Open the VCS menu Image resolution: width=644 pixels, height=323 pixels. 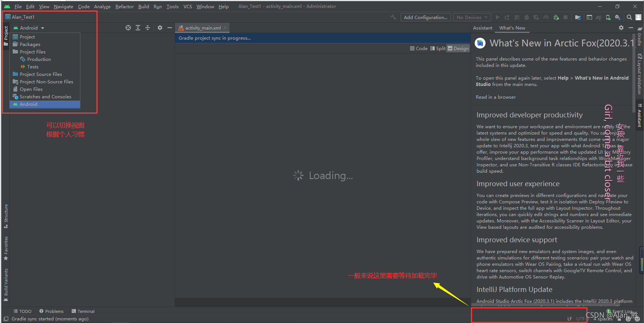[188, 6]
